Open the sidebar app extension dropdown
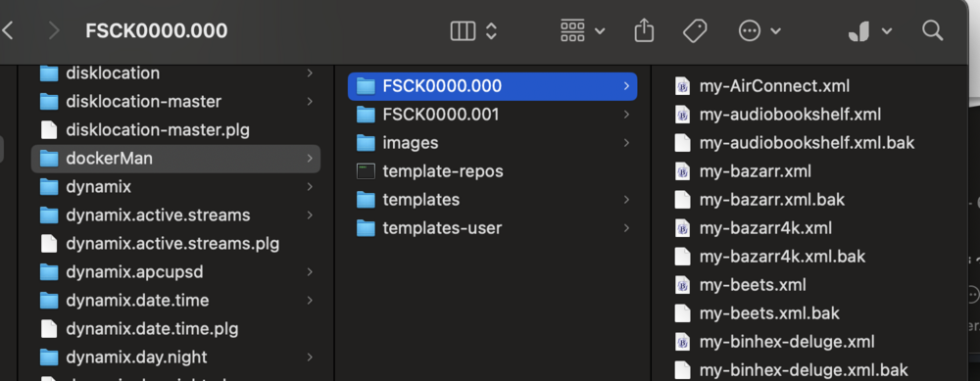The width and height of the screenshot is (980, 381). tap(869, 30)
